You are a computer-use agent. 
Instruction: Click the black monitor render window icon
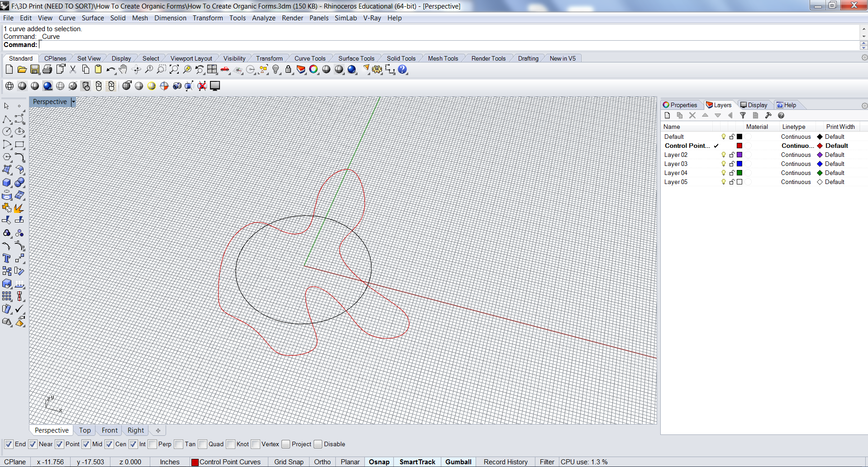coord(215,86)
